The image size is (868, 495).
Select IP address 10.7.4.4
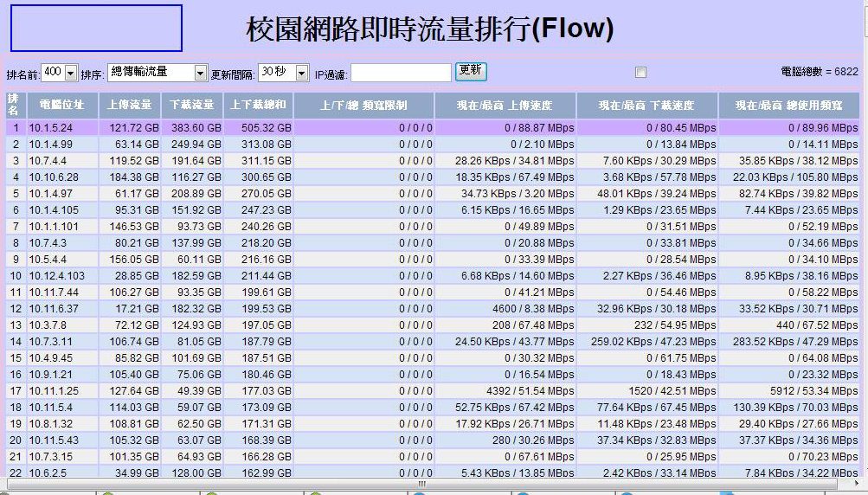(x=48, y=161)
